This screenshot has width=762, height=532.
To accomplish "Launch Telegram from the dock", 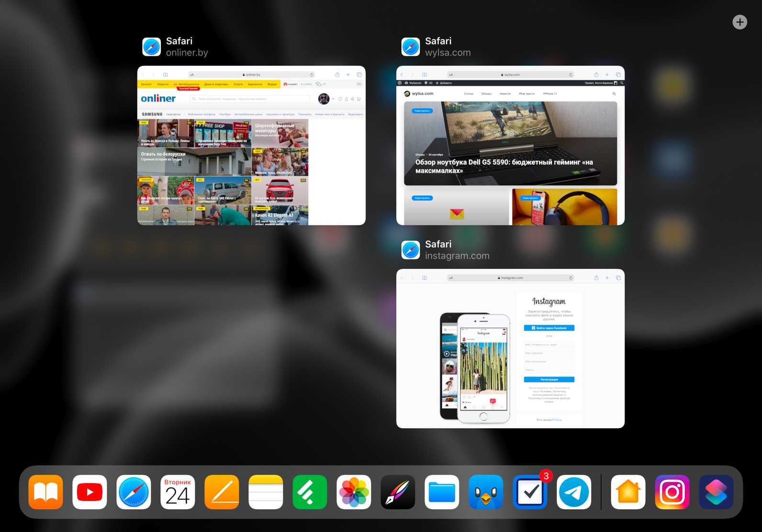I will [574, 492].
